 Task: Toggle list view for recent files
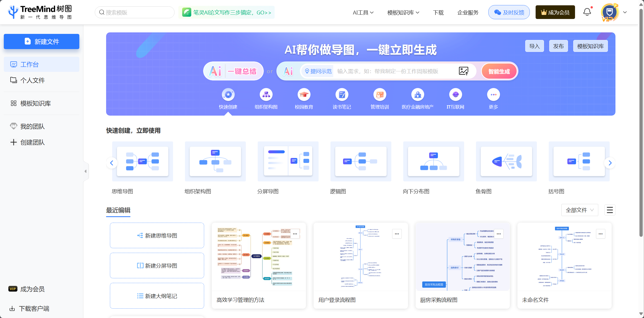[x=610, y=210]
